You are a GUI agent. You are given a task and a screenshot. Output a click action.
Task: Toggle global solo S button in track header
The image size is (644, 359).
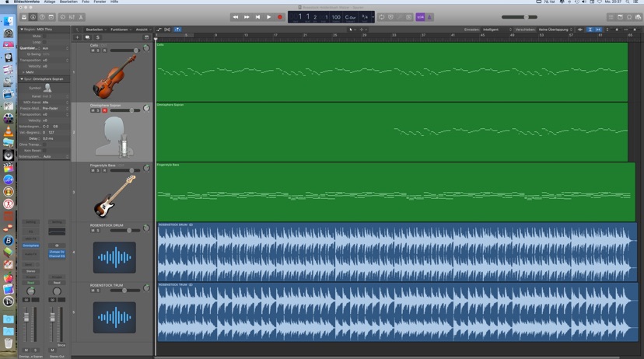tap(97, 37)
